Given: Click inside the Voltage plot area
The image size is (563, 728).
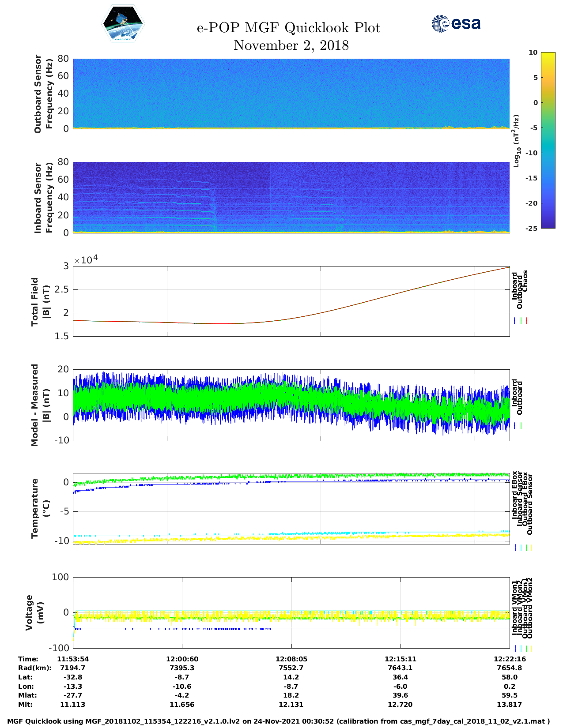Looking at the screenshot, I should pyautogui.click(x=291, y=612).
